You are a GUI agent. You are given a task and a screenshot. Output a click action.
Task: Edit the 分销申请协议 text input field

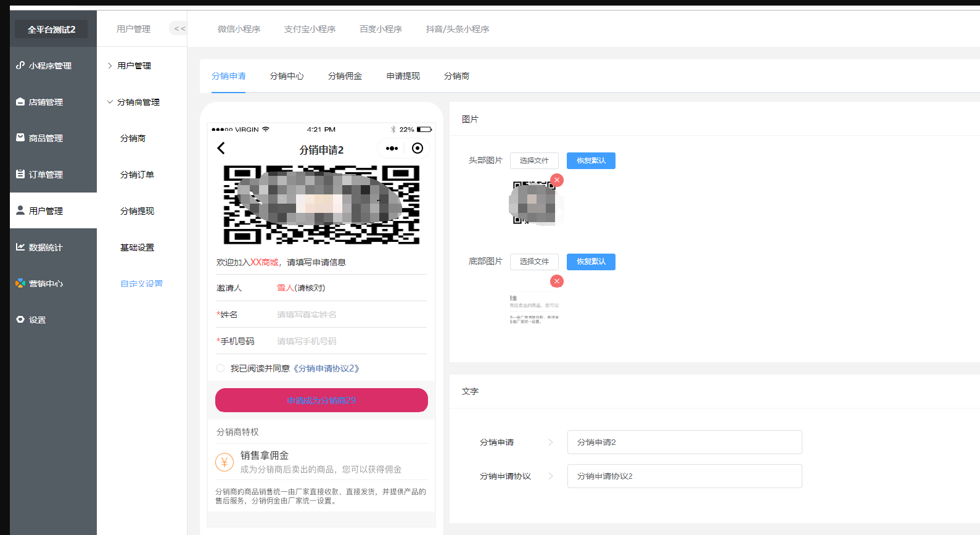(685, 476)
